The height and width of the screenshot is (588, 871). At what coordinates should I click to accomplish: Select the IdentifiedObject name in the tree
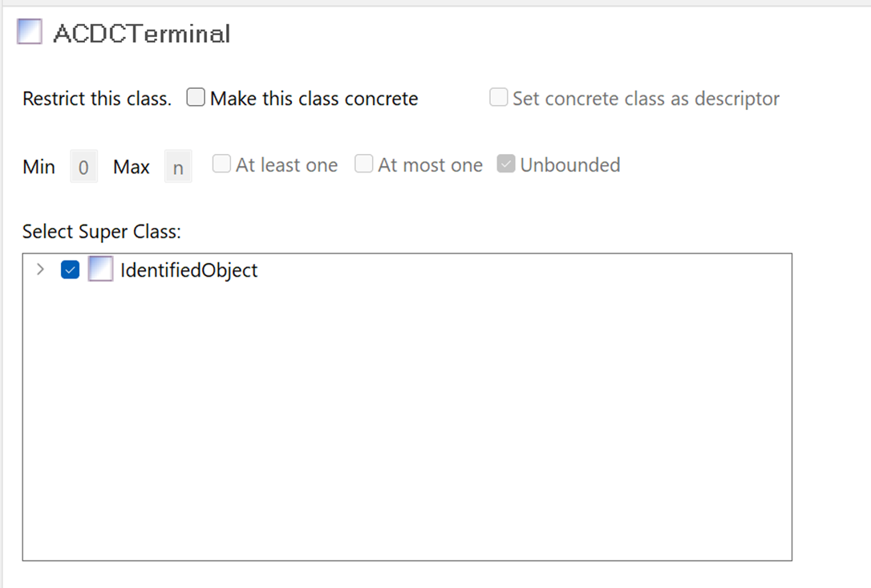tap(189, 270)
